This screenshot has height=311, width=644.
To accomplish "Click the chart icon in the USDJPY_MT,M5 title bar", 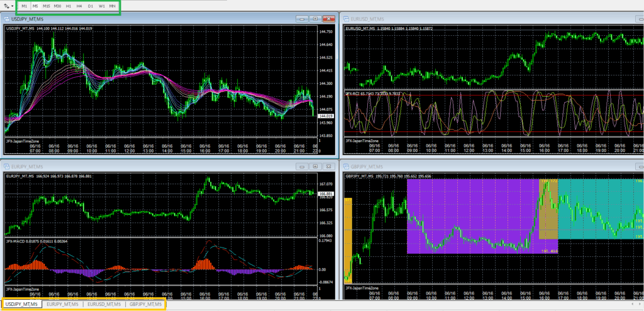I will point(6,19).
